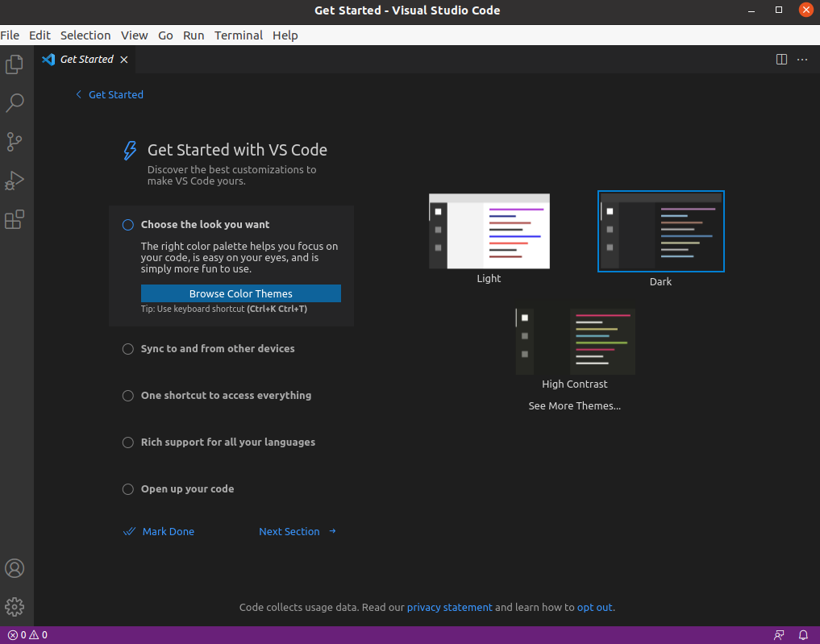Click the errors and warnings status indicator
This screenshot has height=644, width=820.
click(27, 635)
